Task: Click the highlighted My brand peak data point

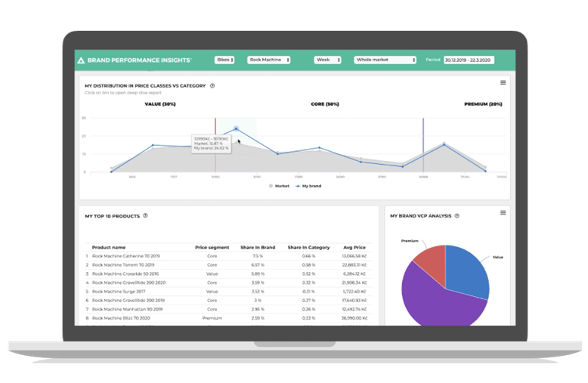Action: coord(236,129)
